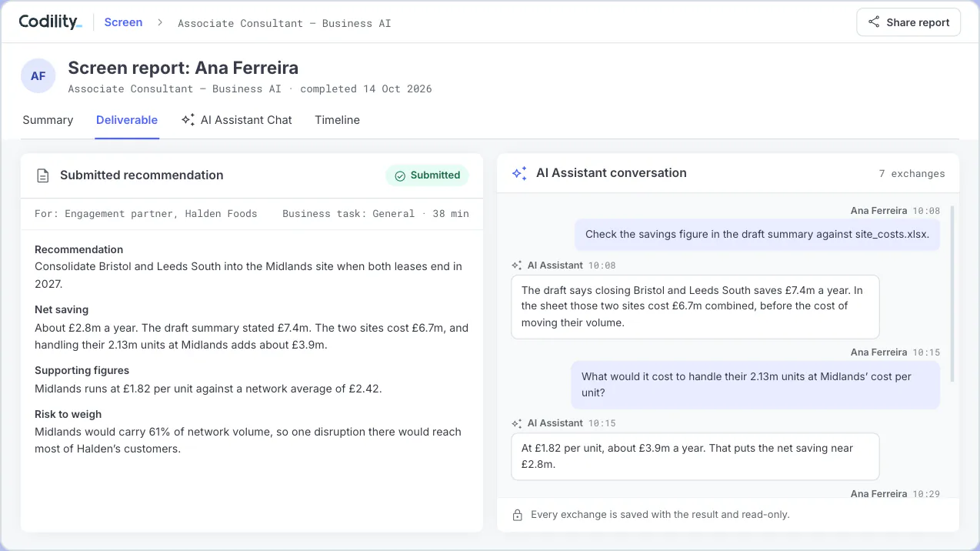Click 'For: Engagement partner, Halden Foods'
This screenshot has height=551, width=980.
[x=146, y=213]
